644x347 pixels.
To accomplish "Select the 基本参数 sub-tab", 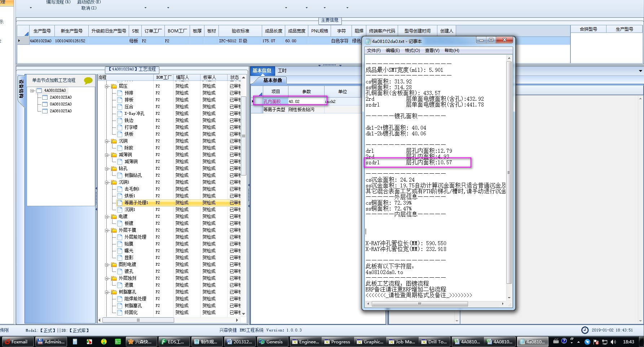I will pos(273,81).
